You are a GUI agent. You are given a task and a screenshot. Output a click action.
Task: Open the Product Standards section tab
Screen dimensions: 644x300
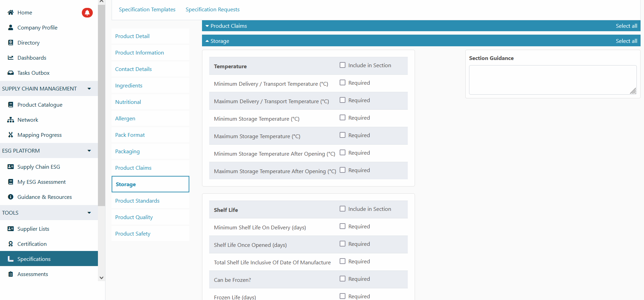click(137, 201)
